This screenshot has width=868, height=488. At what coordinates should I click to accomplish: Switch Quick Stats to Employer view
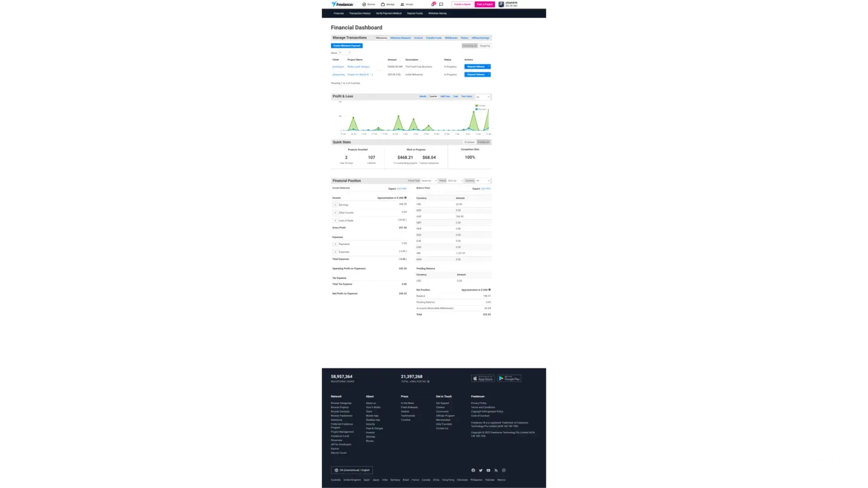(x=469, y=142)
